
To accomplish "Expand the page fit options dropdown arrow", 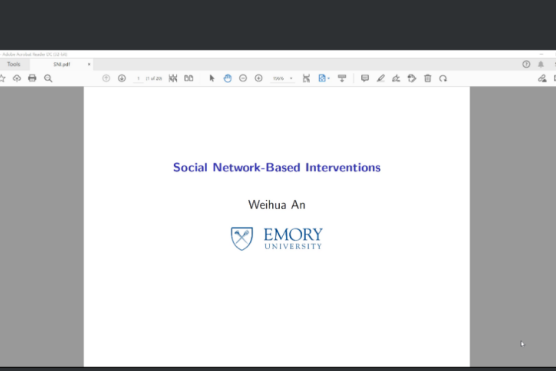I will [x=329, y=78].
